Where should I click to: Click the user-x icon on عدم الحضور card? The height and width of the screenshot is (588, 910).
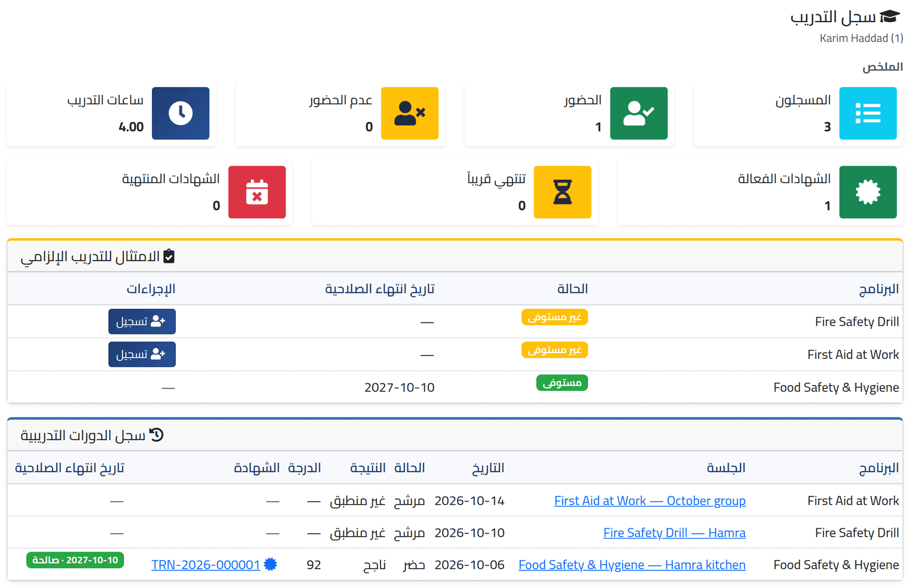point(409,113)
